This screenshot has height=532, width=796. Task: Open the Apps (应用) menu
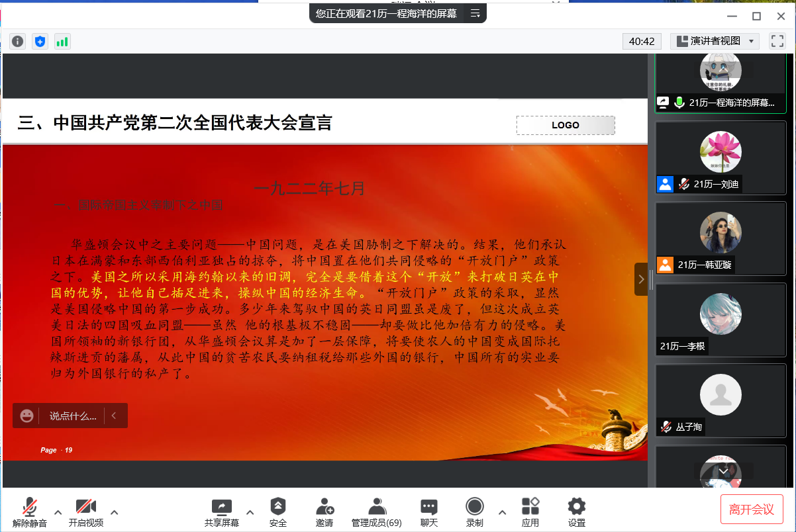coord(530,512)
